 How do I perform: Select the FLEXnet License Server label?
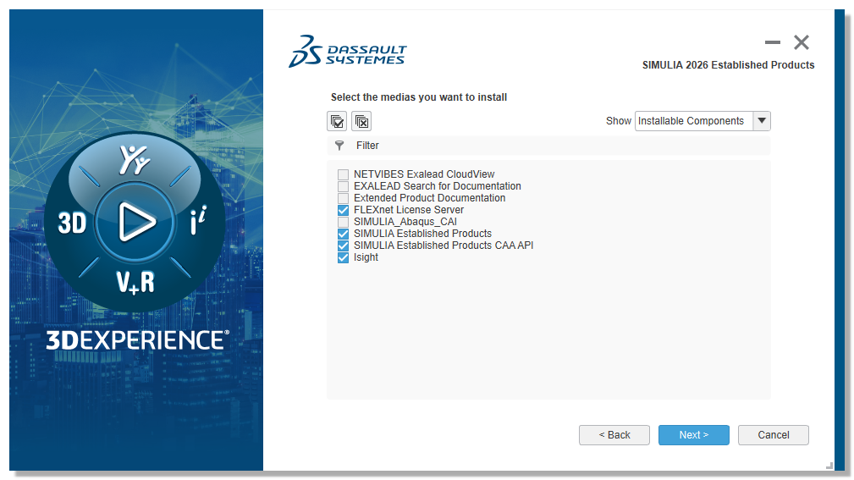pyautogui.click(x=408, y=210)
